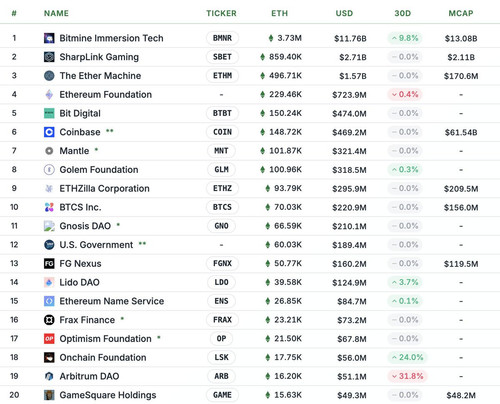
Task: Click the BTCS Inc. colorful logo icon
Action: coord(49,207)
